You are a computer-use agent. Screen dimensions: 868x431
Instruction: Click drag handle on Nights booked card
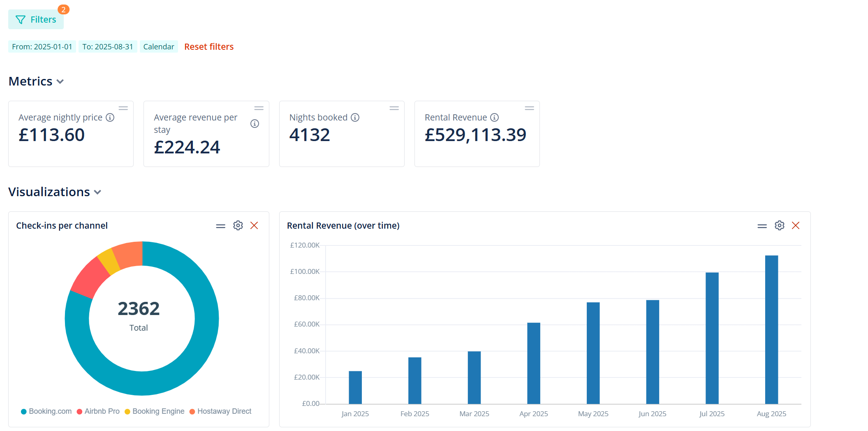pos(394,108)
